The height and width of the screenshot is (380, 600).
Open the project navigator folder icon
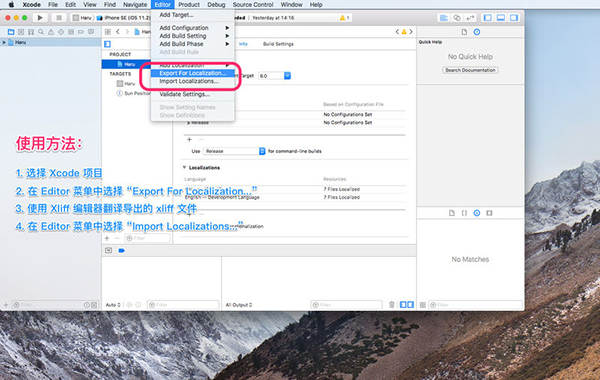[x=11, y=32]
